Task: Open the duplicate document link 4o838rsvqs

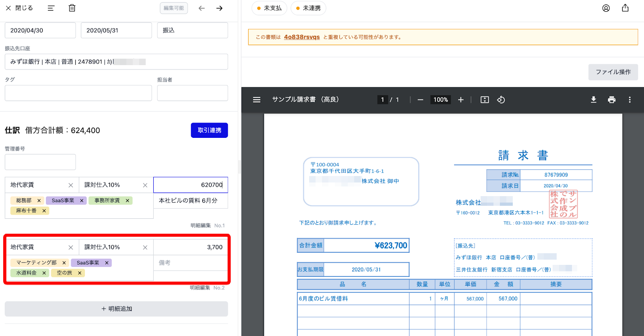Action: pos(302,37)
